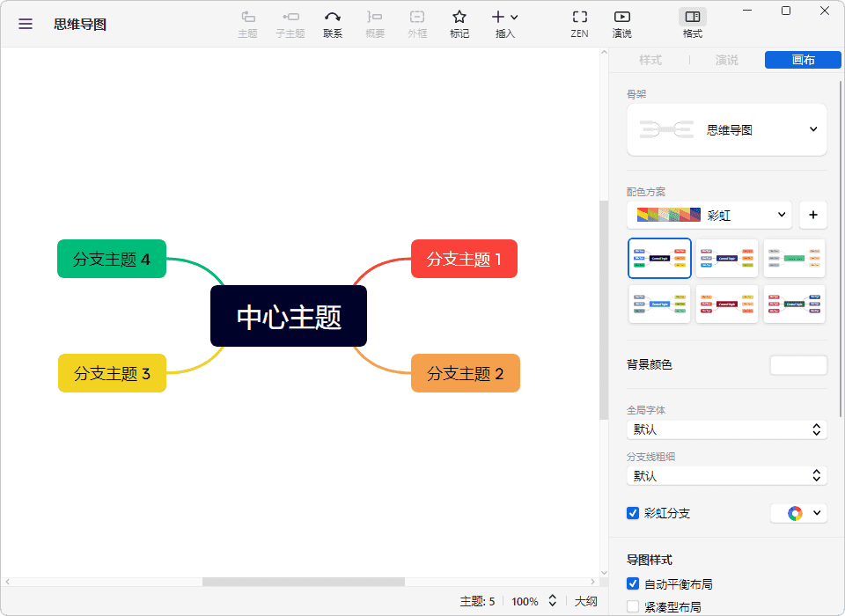
Task: Click the canvas scrollbar up arrow
Action: (x=604, y=52)
